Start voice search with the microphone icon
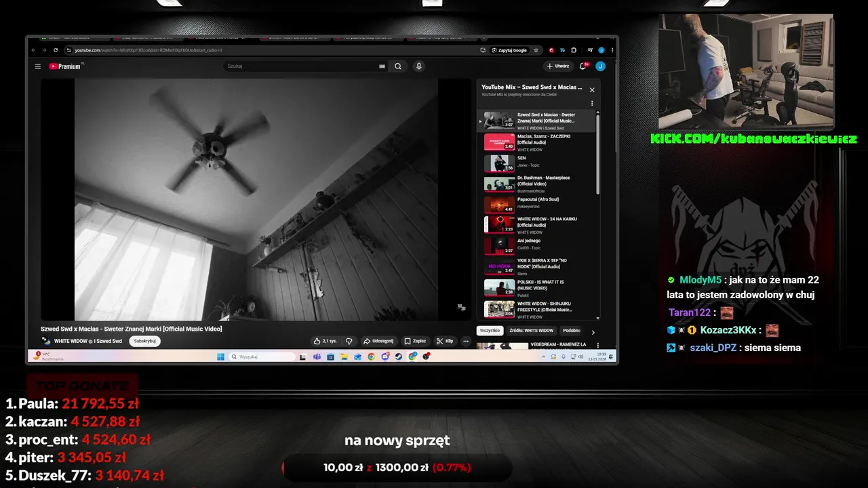The height and width of the screenshot is (488, 868). point(418,66)
